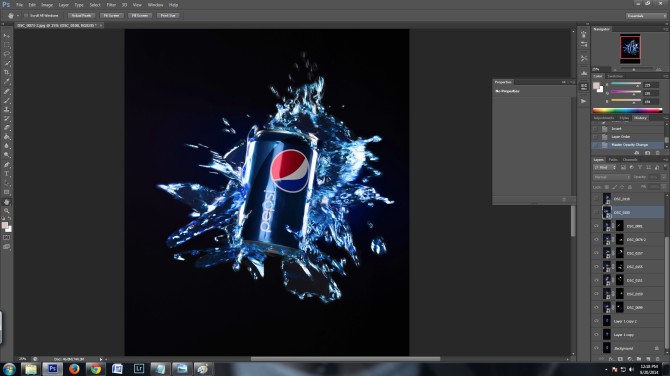Enable Scroll All Windows checkbox
Image resolution: width=670 pixels, height=376 pixels.
pyautogui.click(x=26, y=15)
